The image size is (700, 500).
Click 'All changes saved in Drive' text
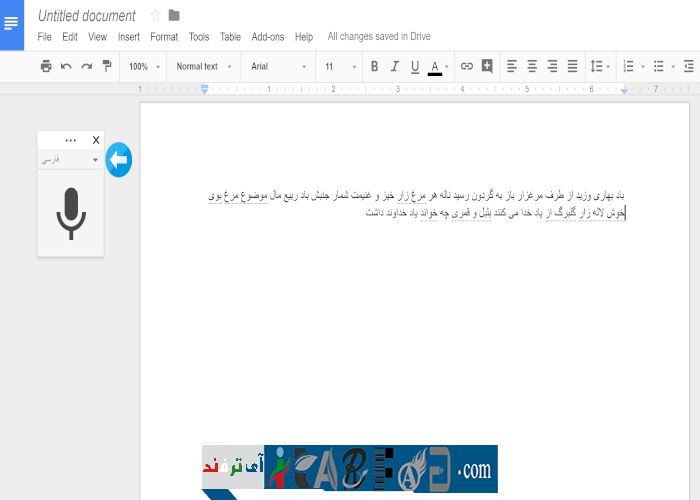pos(379,37)
